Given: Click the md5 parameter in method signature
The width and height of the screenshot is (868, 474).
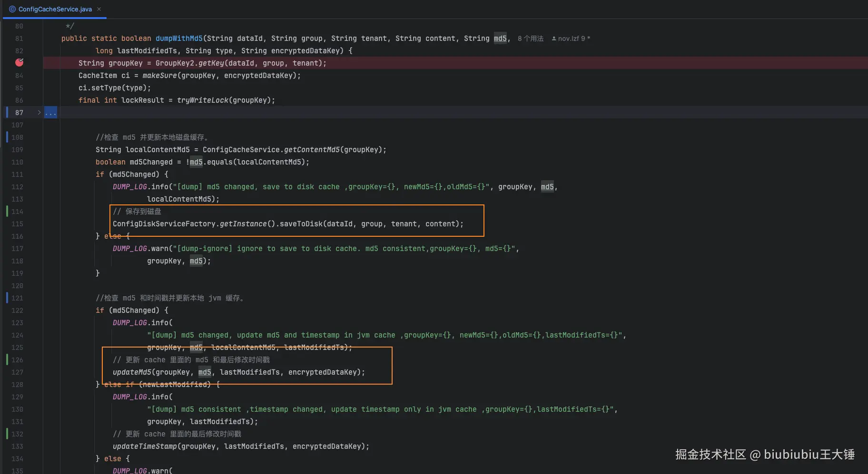Looking at the screenshot, I should [500, 39].
